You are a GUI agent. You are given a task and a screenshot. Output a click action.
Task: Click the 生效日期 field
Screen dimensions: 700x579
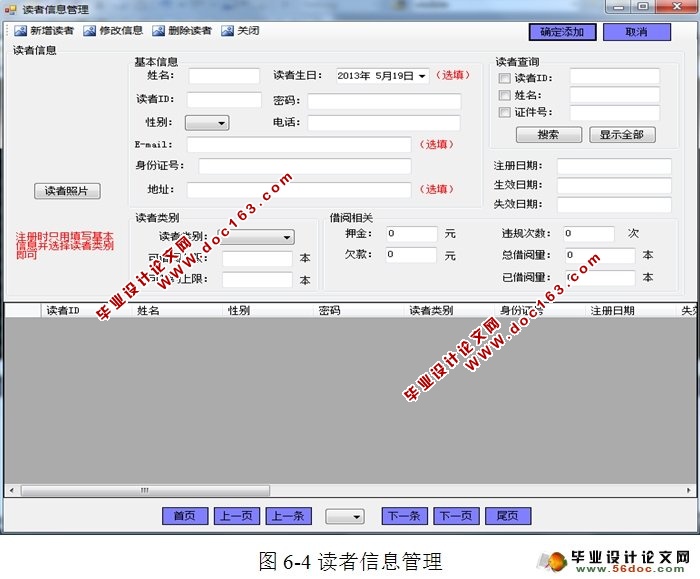(614, 186)
